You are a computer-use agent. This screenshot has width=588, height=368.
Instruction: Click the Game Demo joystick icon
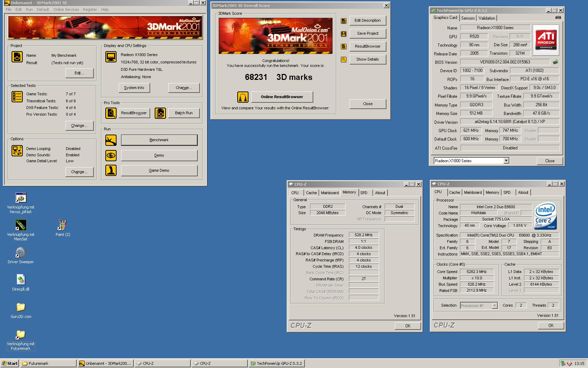111,170
